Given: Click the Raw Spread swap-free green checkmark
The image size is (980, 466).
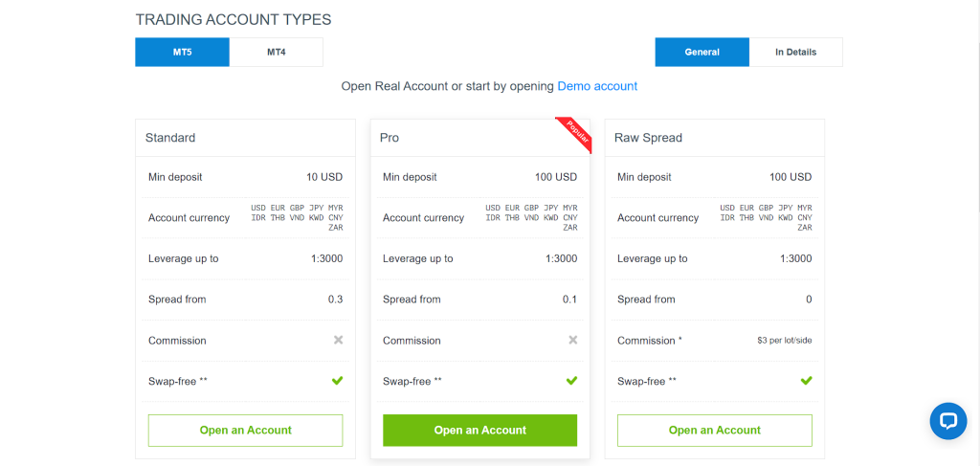Looking at the screenshot, I should [806, 381].
